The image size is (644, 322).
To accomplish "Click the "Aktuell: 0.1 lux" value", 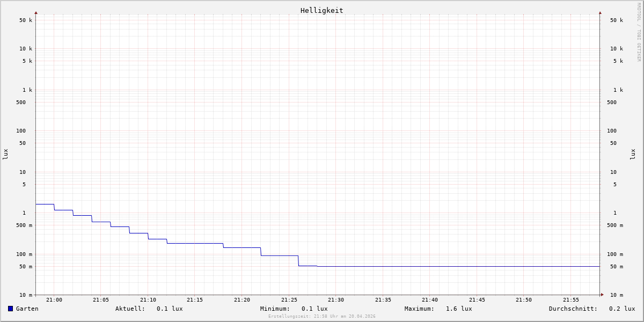I will click(149, 309).
